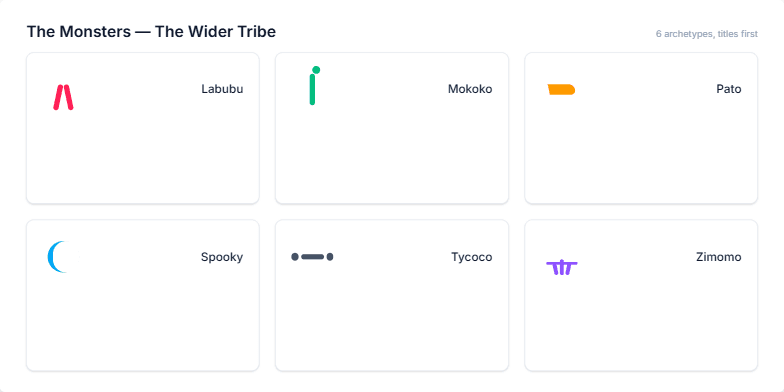Click 'The Monsters — The Wider Tribe' heading
This screenshot has height=392, width=784.
[x=151, y=32]
